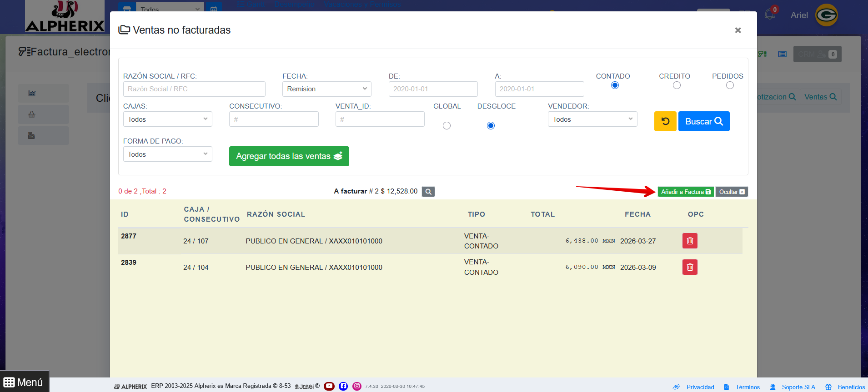The image size is (868, 392).
Task: Open the FECHA Remision dropdown
Action: pos(326,89)
